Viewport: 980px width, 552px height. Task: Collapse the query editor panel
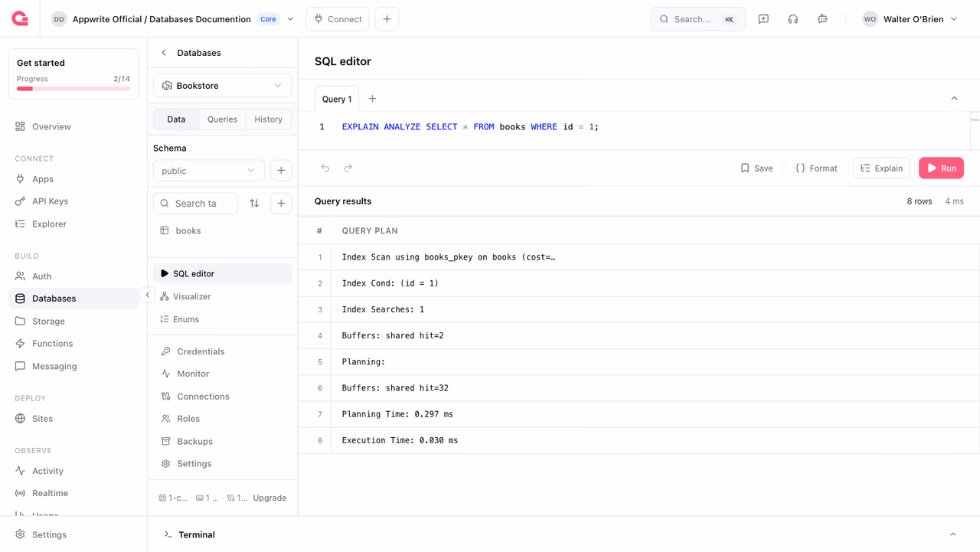pyautogui.click(x=954, y=99)
